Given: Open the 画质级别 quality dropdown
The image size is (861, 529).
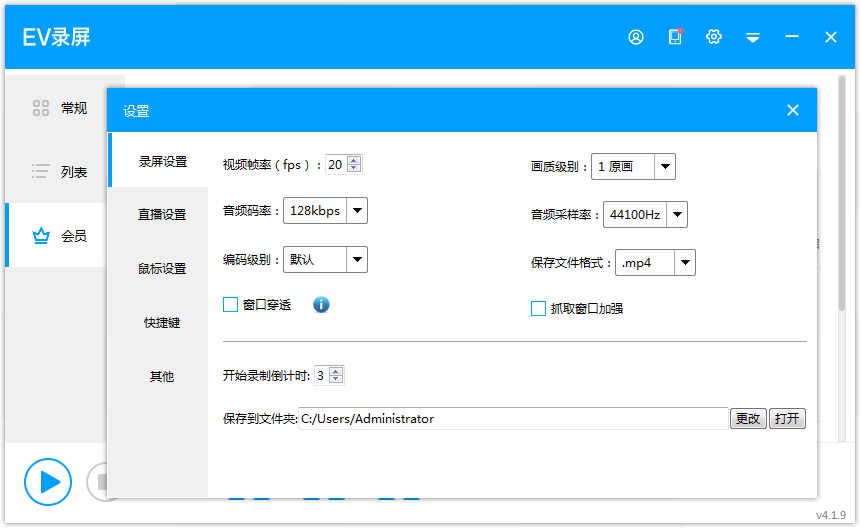Looking at the screenshot, I should click(x=664, y=167).
